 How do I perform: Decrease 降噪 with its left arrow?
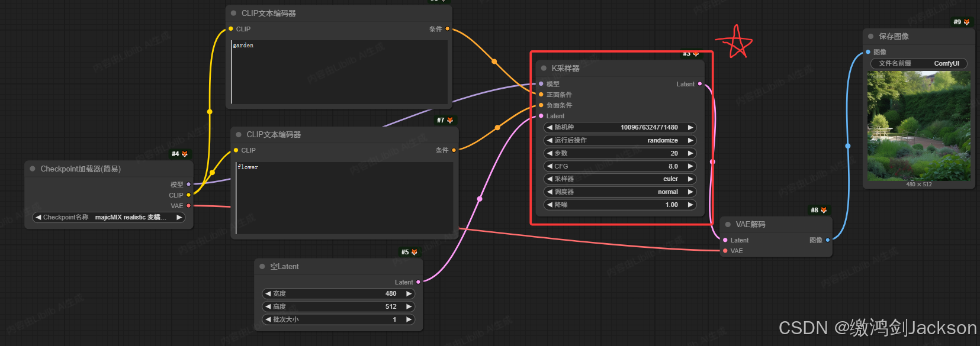[x=550, y=205]
